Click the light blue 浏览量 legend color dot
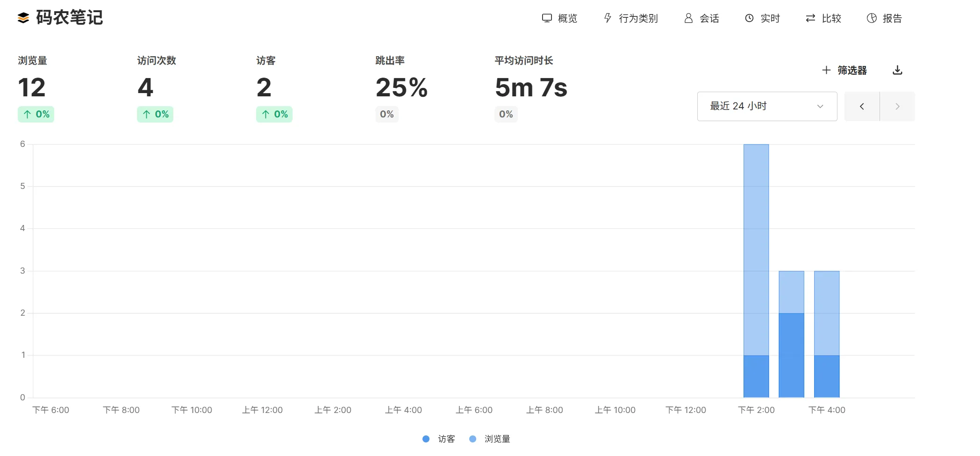This screenshot has width=980, height=456. 472,439
